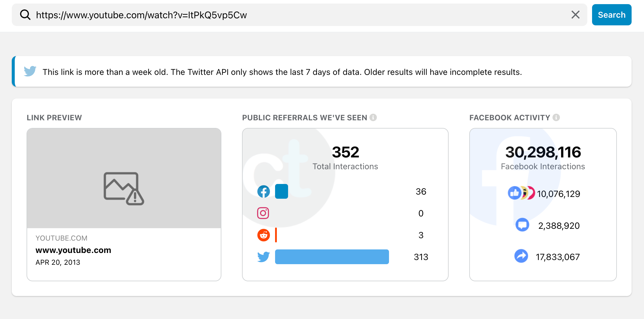Click the Facebook icon in referrals
The image size is (644, 319).
(x=263, y=192)
